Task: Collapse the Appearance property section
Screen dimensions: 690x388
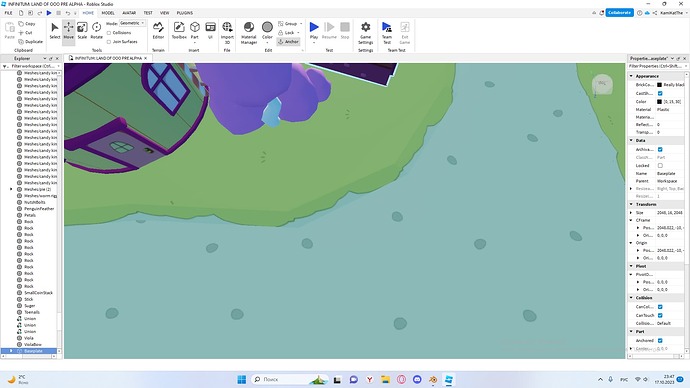Action: pyautogui.click(x=631, y=76)
